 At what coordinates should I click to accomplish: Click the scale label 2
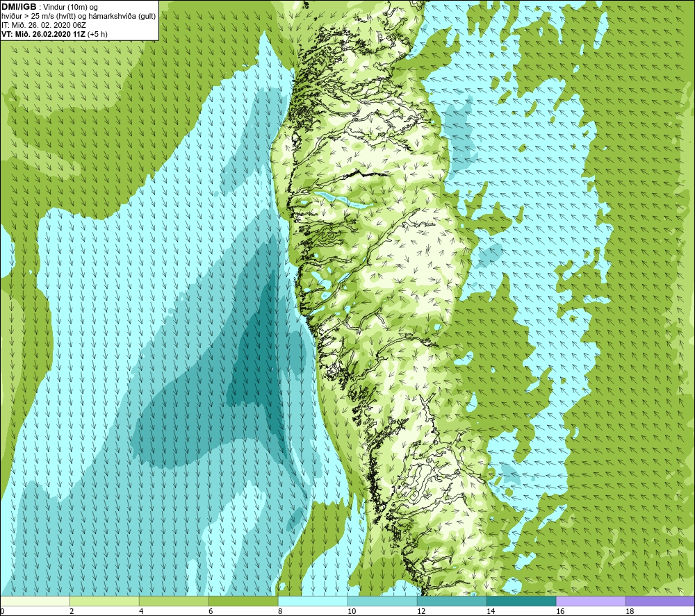pos(72,612)
